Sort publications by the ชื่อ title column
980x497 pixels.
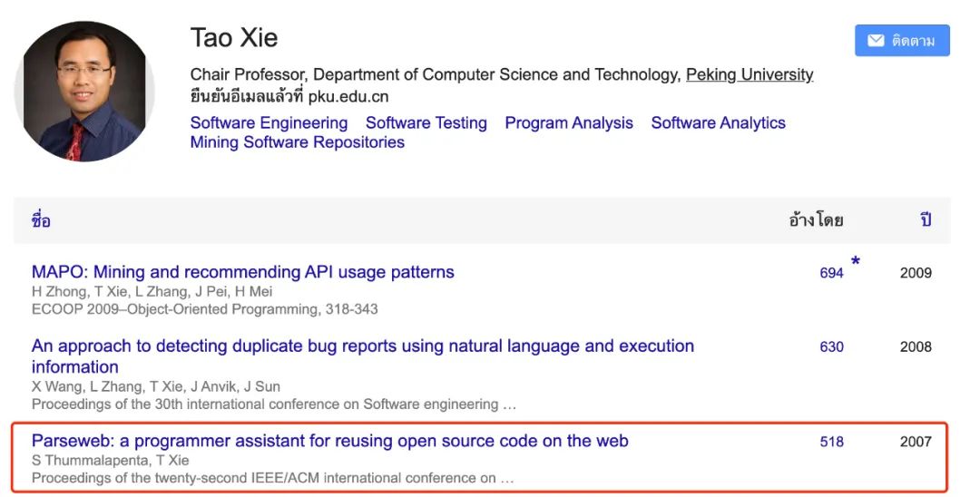[x=41, y=219]
